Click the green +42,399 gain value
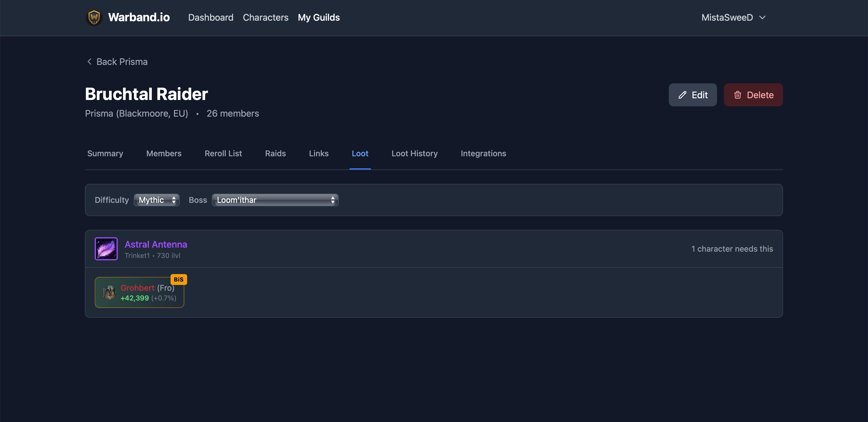 pos(134,298)
